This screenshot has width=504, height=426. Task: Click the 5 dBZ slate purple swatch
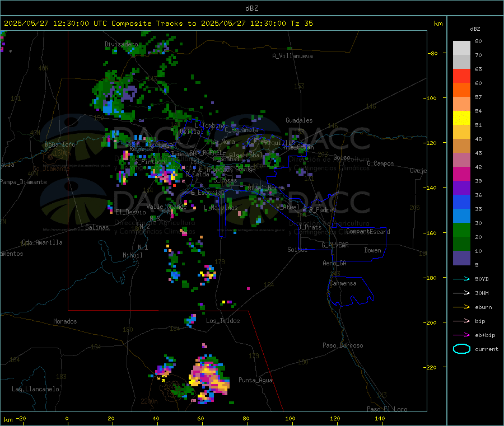coord(461,258)
